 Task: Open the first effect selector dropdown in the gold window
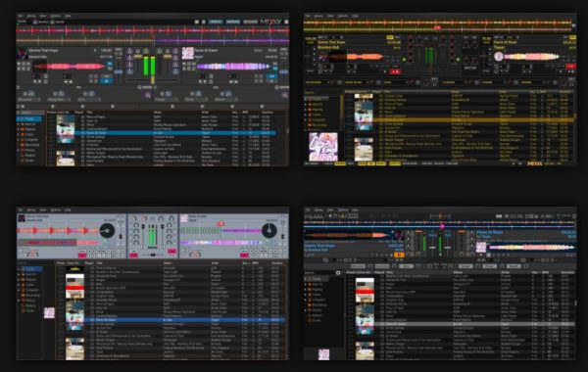point(318,82)
